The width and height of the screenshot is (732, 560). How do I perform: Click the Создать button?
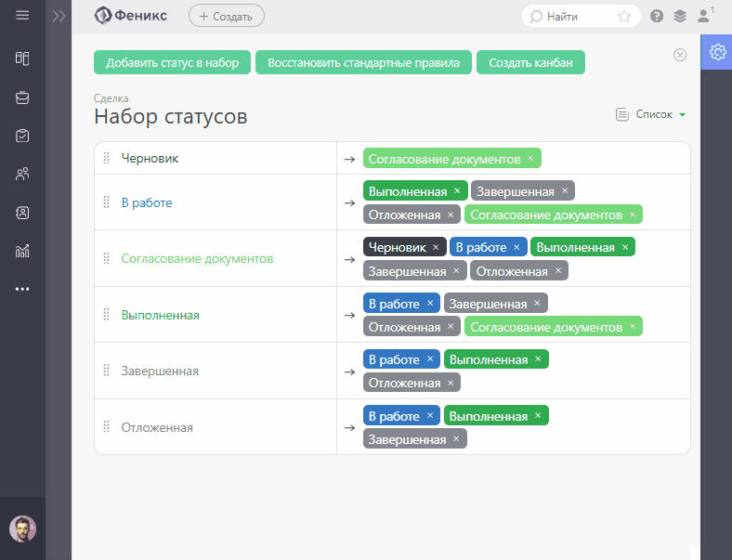(x=227, y=17)
